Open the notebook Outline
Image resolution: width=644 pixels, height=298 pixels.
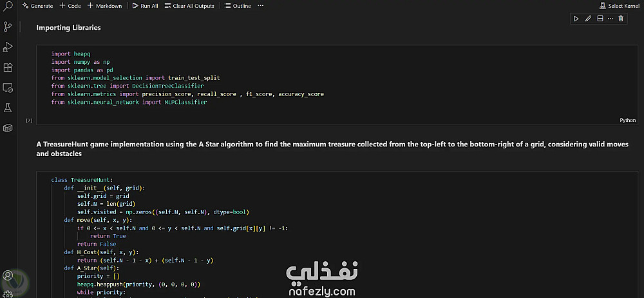238,6
